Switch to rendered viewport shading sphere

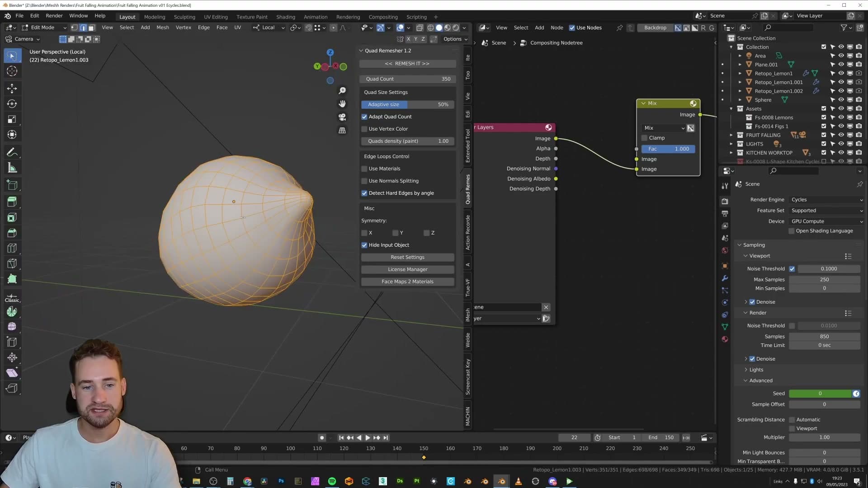pos(456,28)
